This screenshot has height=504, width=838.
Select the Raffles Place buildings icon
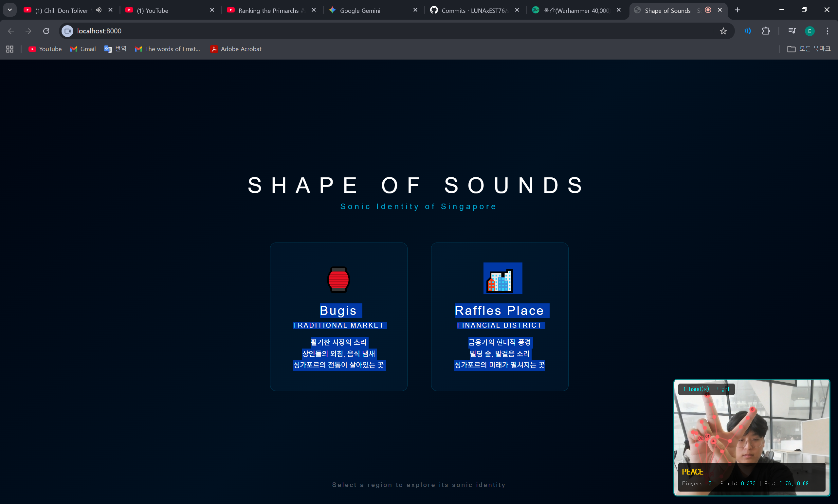pos(500,280)
